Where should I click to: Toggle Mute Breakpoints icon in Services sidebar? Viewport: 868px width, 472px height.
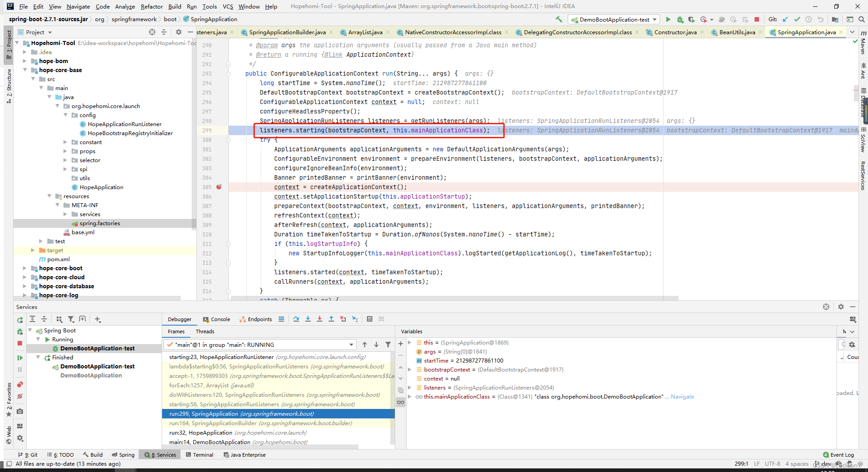tap(20, 397)
